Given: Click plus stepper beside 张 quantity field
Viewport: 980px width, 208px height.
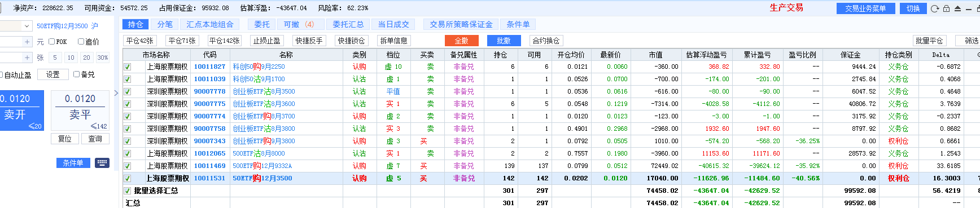Looking at the screenshot, I should point(27,57).
